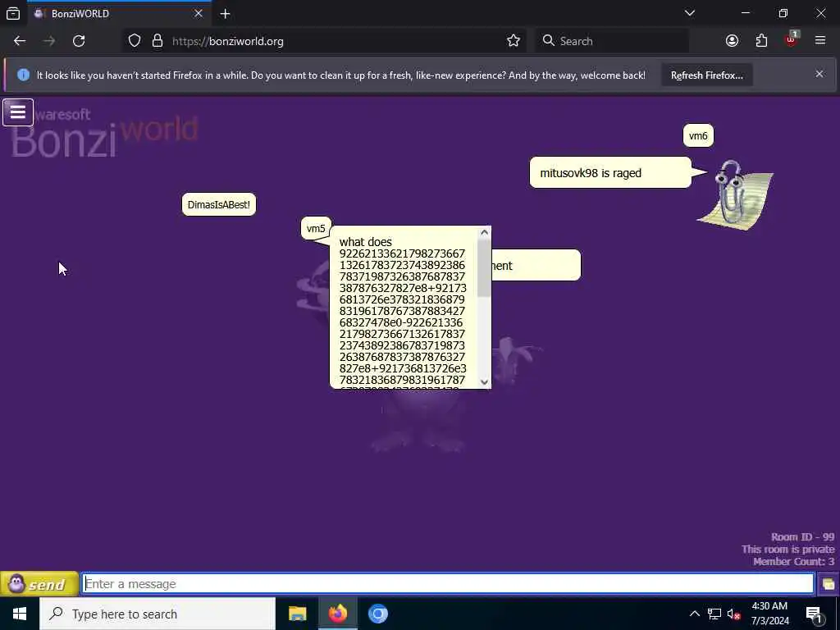Click the mitusovk98 is raged bubble
840x630 pixels.
610,172
